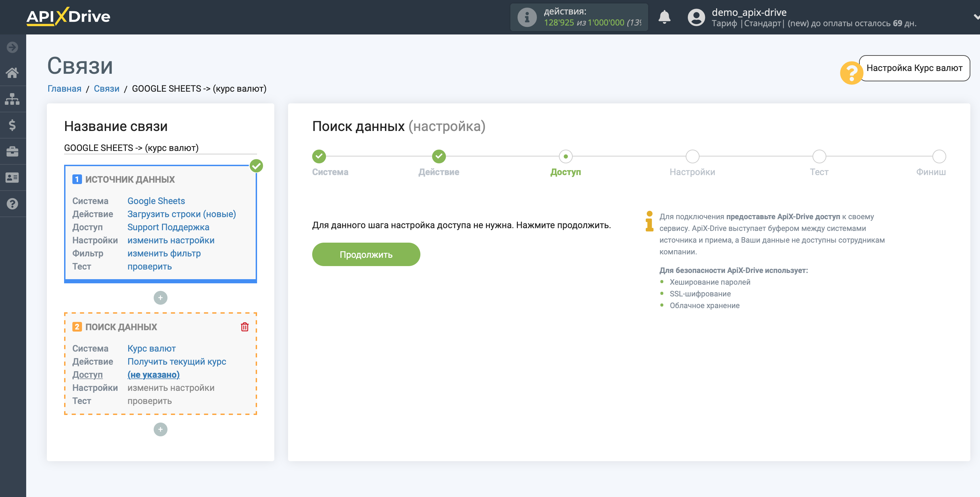Viewport: 980px width, 497px height.
Task: Select the Система step
Action: click(x=319, y=156)
